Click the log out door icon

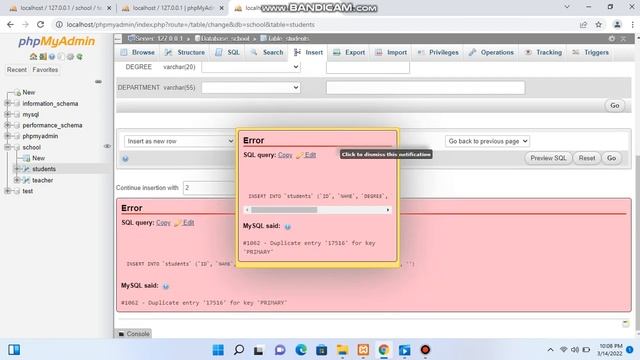coord(42,57)
